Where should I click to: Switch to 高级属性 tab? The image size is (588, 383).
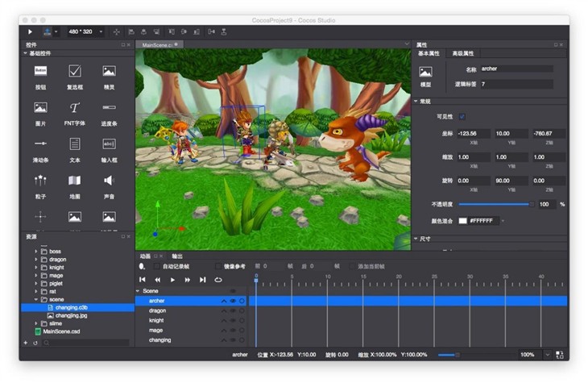click(463, 53)
